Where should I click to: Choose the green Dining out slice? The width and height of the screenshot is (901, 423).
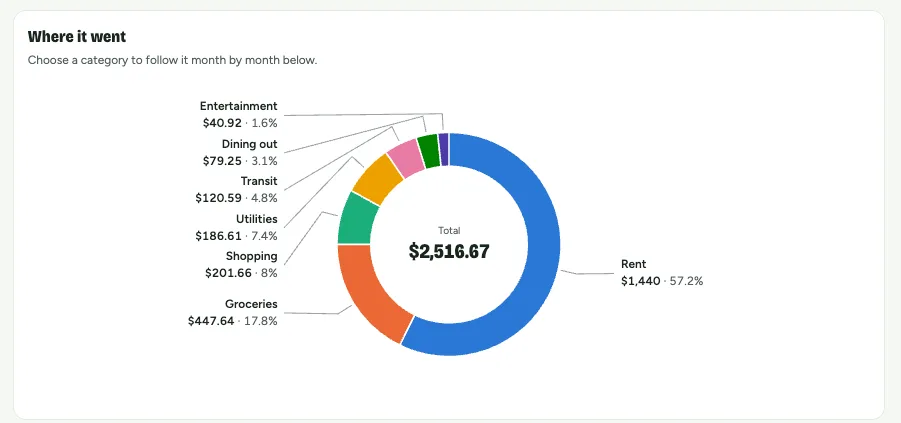coord(429,151)
